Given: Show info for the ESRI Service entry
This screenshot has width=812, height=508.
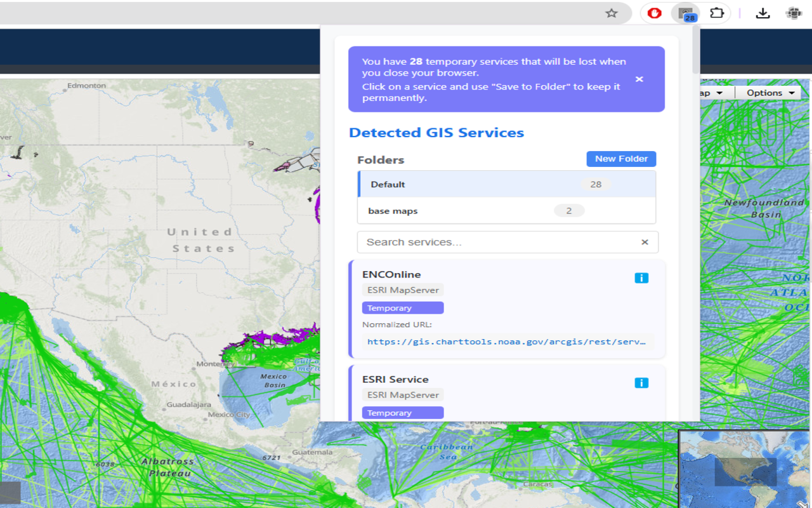Looking at the screenshot, I should 641,382.
